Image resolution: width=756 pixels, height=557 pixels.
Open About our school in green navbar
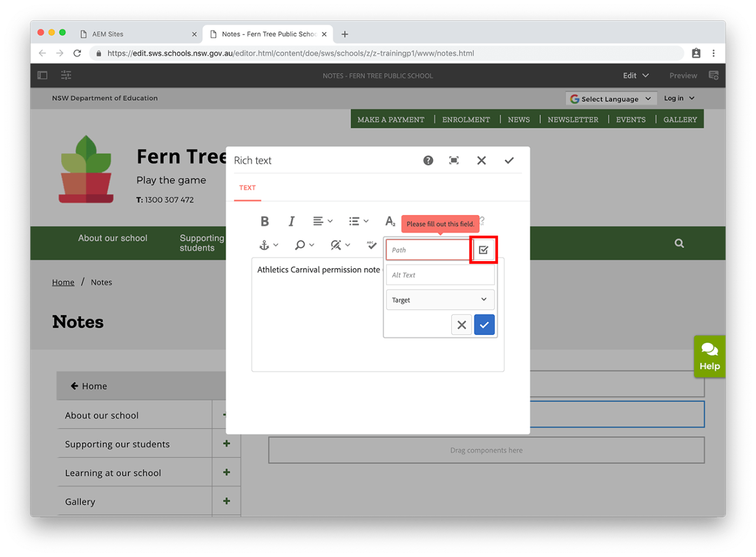tap(113, 238)
